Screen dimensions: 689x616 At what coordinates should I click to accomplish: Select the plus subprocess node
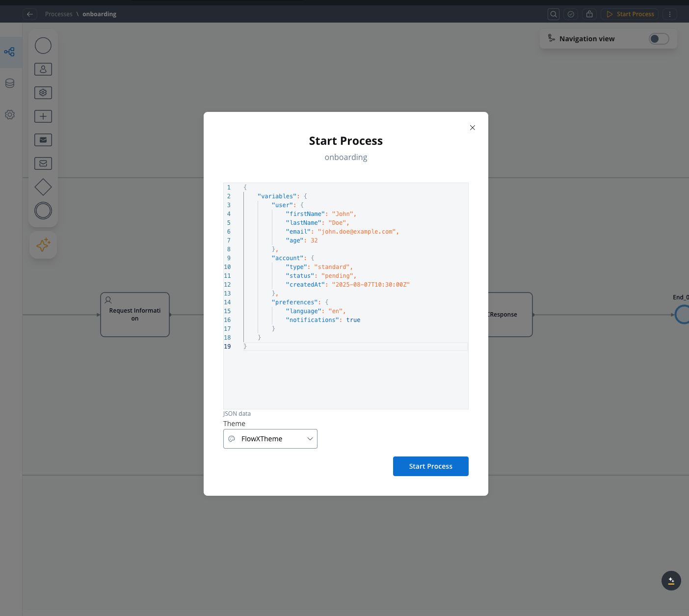(x=43, y=116)
